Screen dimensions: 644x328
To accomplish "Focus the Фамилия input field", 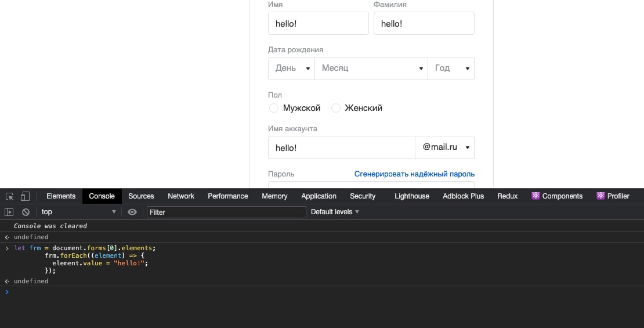I will (x=424, y=23).
